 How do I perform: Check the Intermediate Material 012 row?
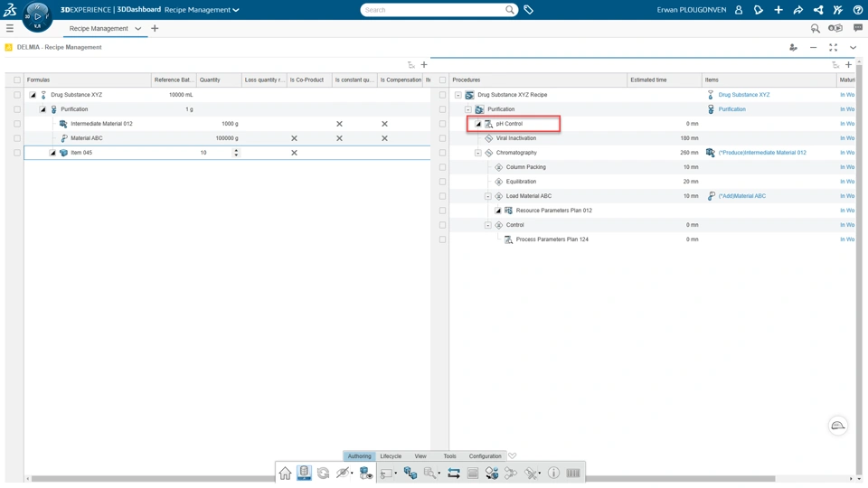17,124
